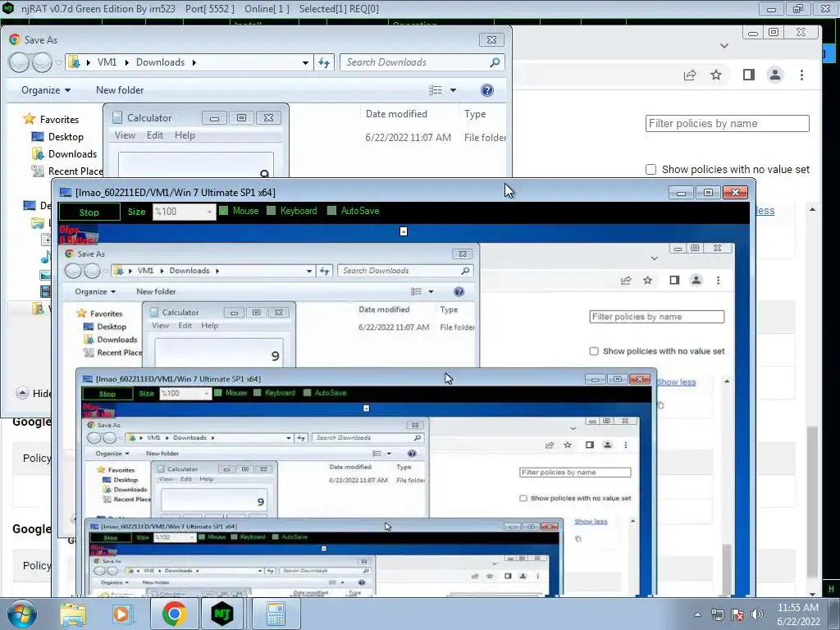The height and width of the screenshot is (630, 840).
Task: Switch to Calculator taskbar icon
Action: pos(276,614)
